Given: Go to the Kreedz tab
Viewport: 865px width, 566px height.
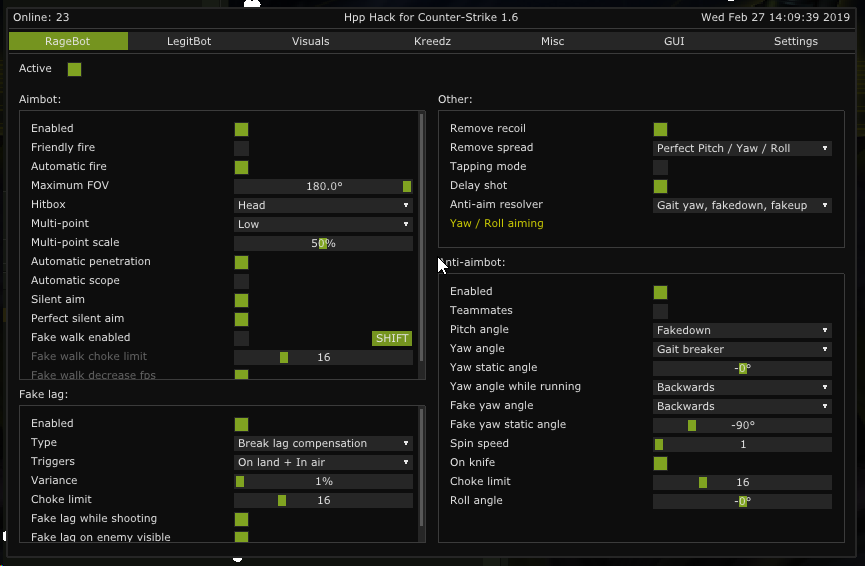Looking at the screenshot, I should coord(432,41).
